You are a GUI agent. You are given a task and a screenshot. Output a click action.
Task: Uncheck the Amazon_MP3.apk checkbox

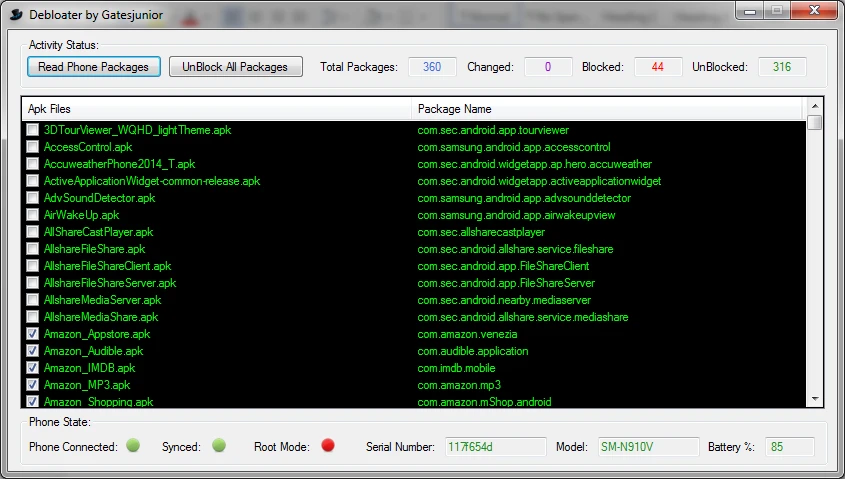coord(33,385)
